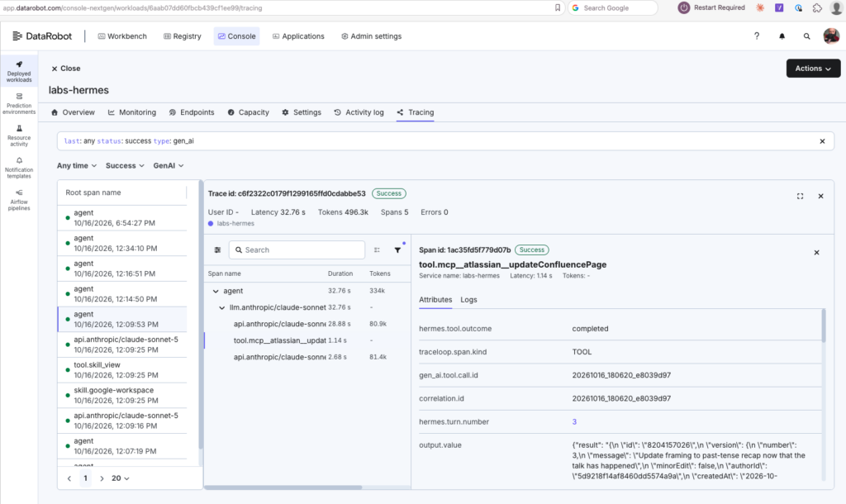This screenshot has height=504, width=846.
Task: Close the trace details panel
Action: click(x=820, y=196)
